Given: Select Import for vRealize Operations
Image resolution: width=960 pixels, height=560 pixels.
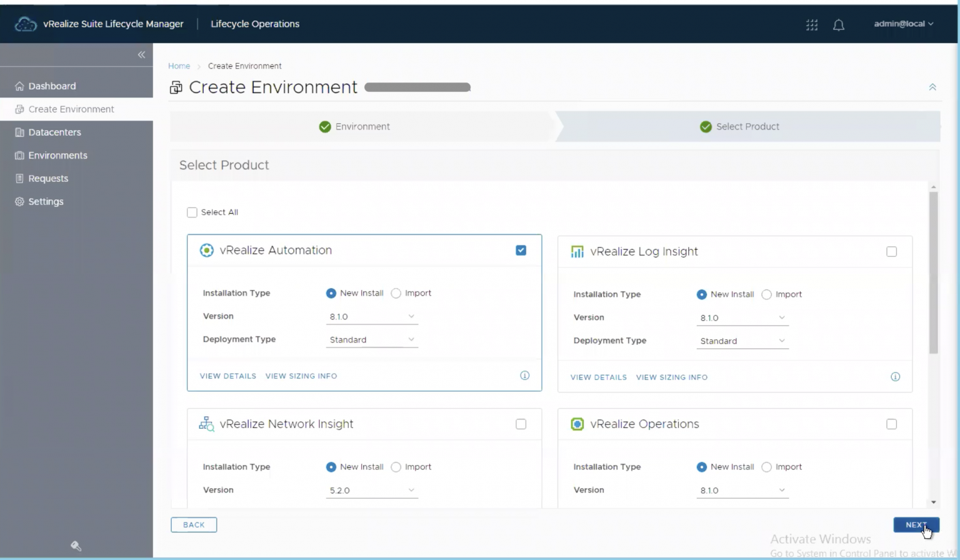Looking at the screenshot, I should [766, 467].
